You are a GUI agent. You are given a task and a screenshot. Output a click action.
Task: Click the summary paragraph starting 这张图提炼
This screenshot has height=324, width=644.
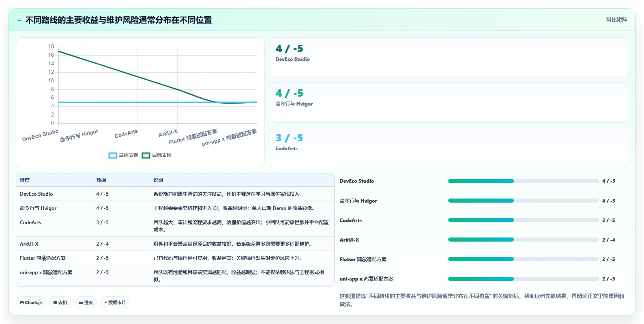point(482,300)
